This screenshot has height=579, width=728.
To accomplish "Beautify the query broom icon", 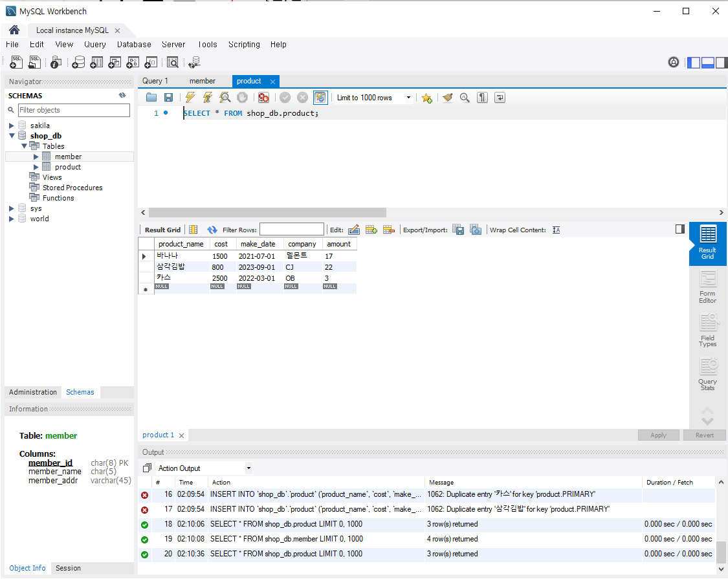I will (x=448, y=98).
